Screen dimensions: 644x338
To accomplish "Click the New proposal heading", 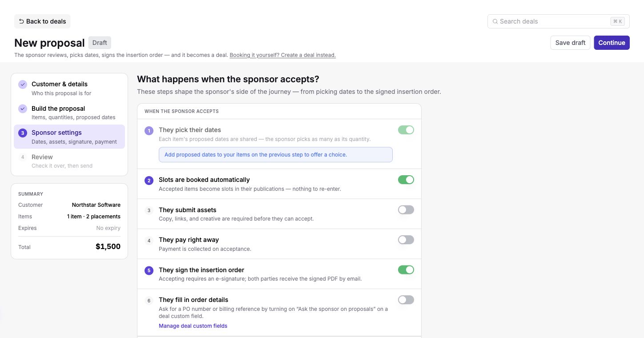I will (49, 43).
